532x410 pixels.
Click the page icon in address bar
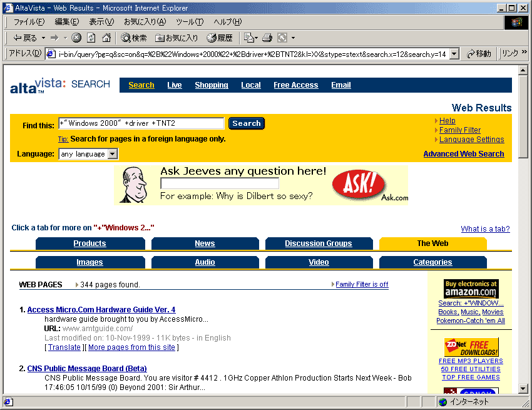[51, 54]
